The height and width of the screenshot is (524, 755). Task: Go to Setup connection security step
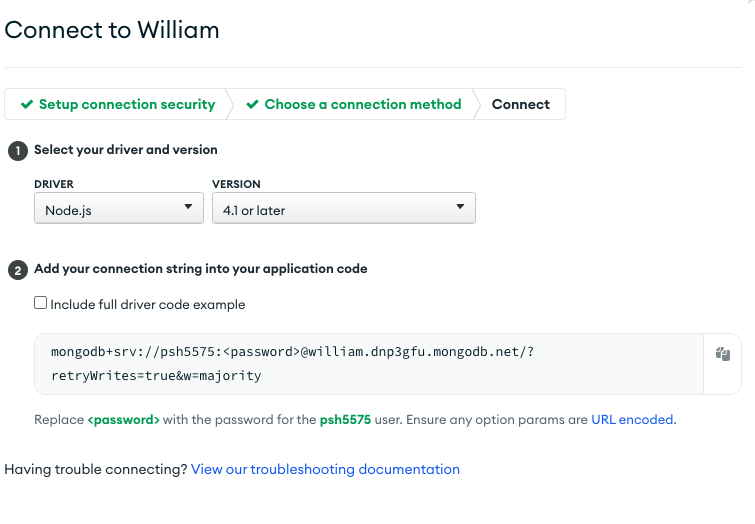pyautogui.click(x=118, y=104)
